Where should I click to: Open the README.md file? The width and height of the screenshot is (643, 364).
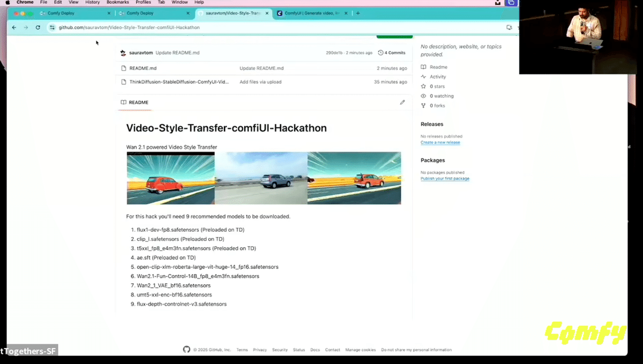tap(143, 69)
